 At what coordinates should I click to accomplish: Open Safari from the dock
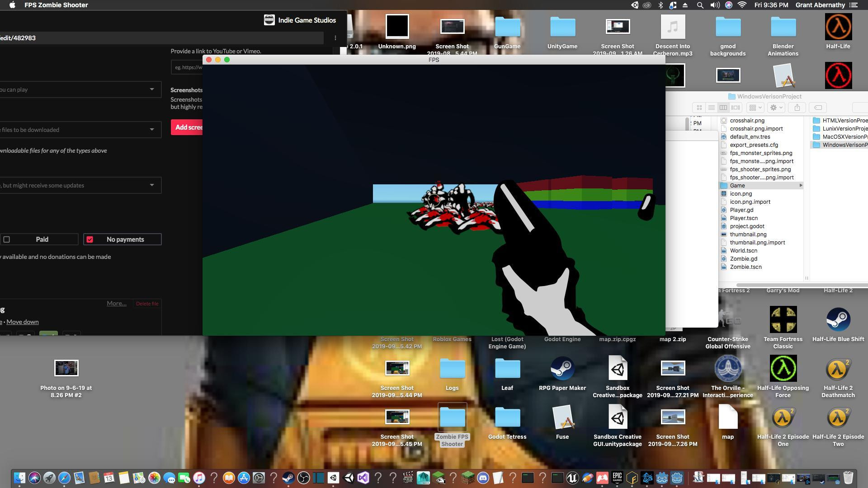pyautogui.click(x=64, y=478)
